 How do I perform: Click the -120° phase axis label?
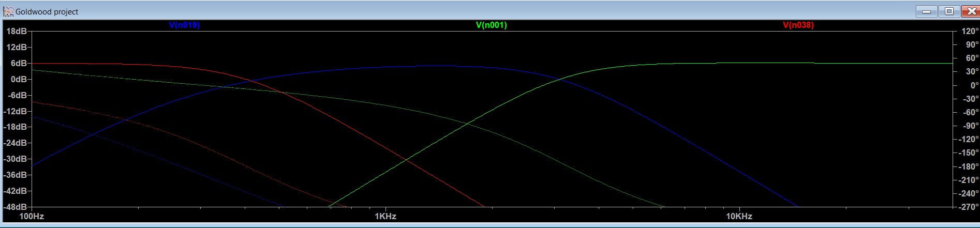tap(969, 140)
